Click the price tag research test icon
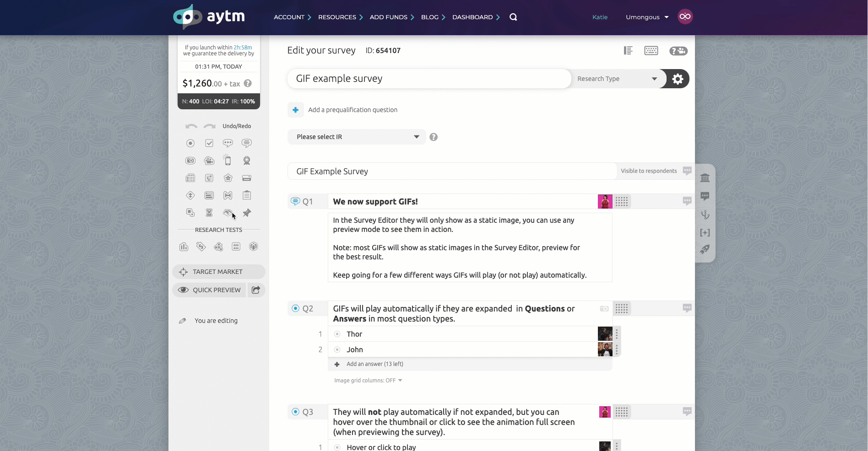The width and height of the screenshot is (868, 451). [x=201, y=247]
